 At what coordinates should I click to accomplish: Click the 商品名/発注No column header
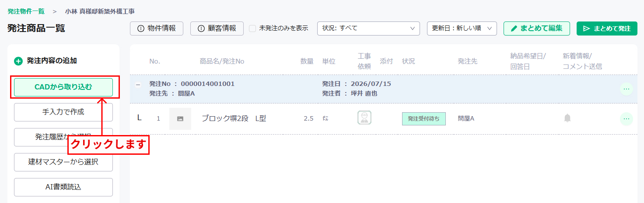pos(222,61)
